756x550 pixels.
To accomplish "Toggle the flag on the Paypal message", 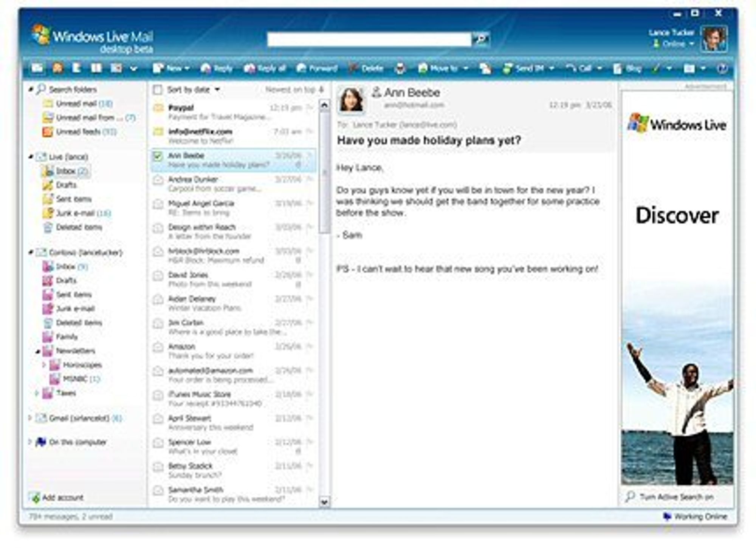I will tap(310, 108).
